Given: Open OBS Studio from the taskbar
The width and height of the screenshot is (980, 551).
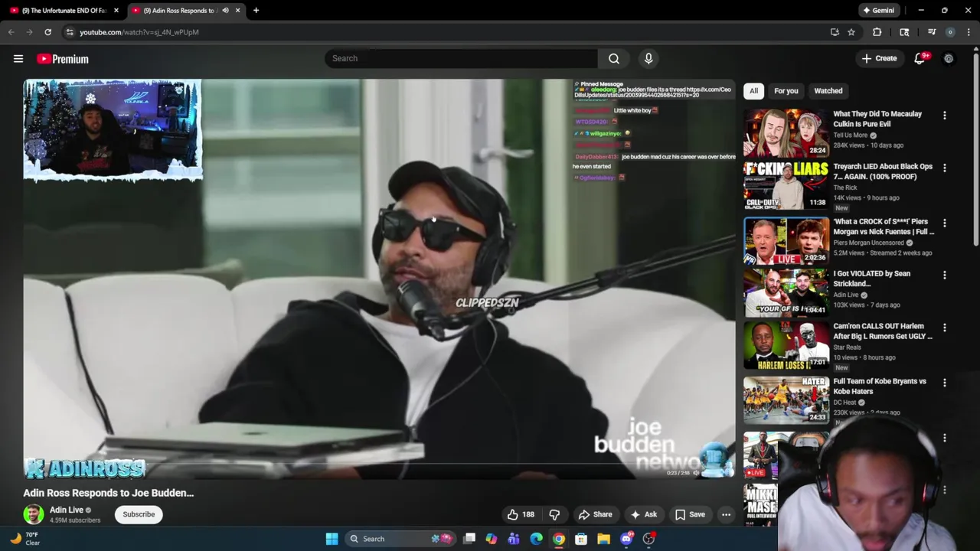Looking at the screenshot, I should pos(648,539).
